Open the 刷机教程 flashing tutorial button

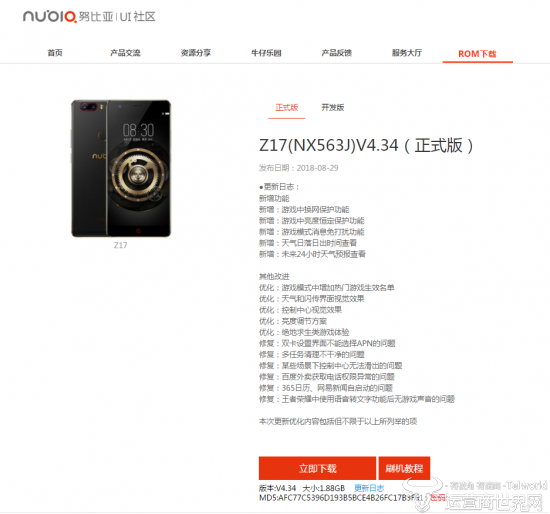(404, 468)
